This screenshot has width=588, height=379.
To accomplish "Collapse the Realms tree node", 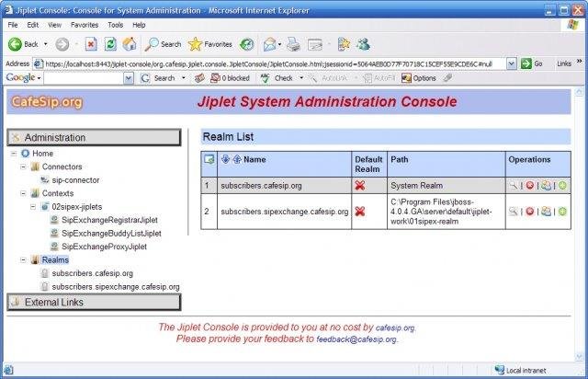I will point(23,260).
